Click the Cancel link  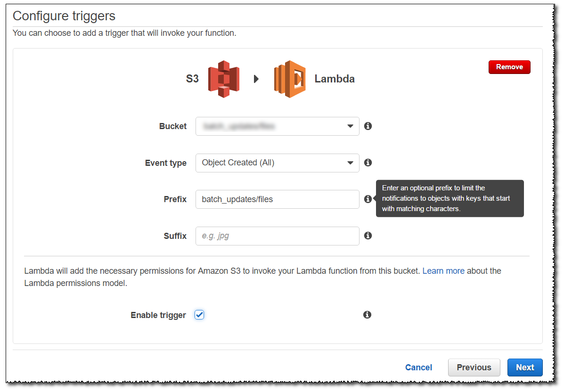(x=418, y=367)
